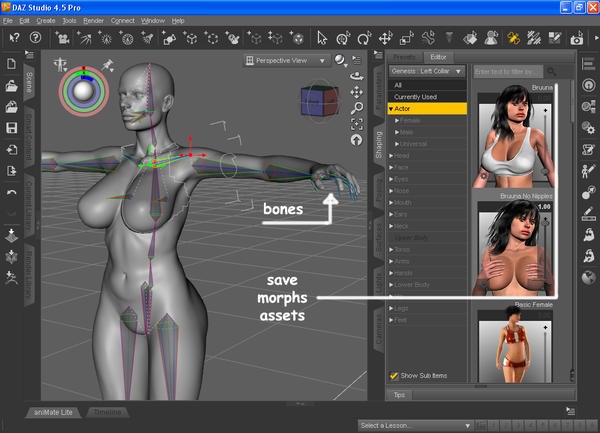Toggle the pin icon at viewport top left
The width and height of the screenshot is (600, 433).
coord(108,65)
